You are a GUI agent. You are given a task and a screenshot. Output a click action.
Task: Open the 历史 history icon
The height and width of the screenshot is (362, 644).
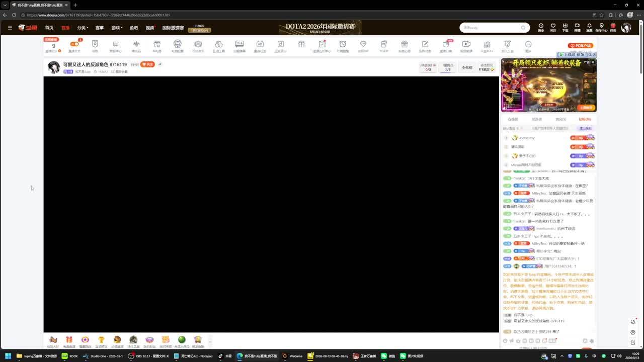541,27
